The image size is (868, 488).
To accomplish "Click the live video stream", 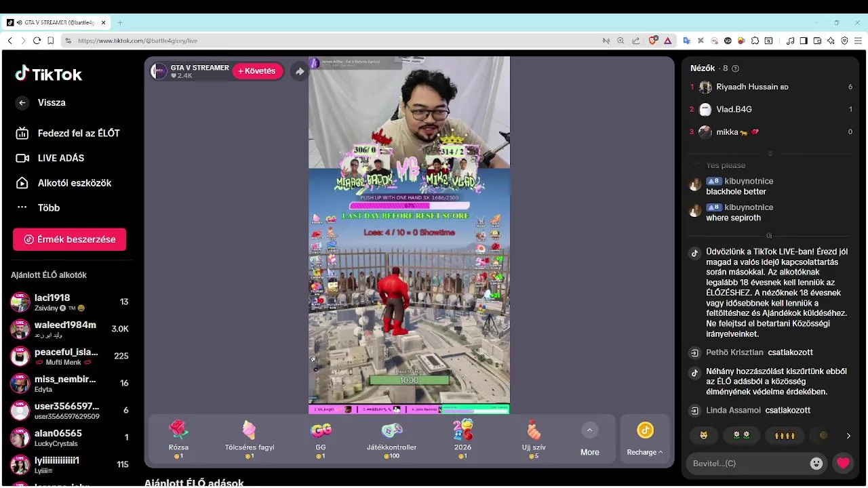I will coord(409,235).
